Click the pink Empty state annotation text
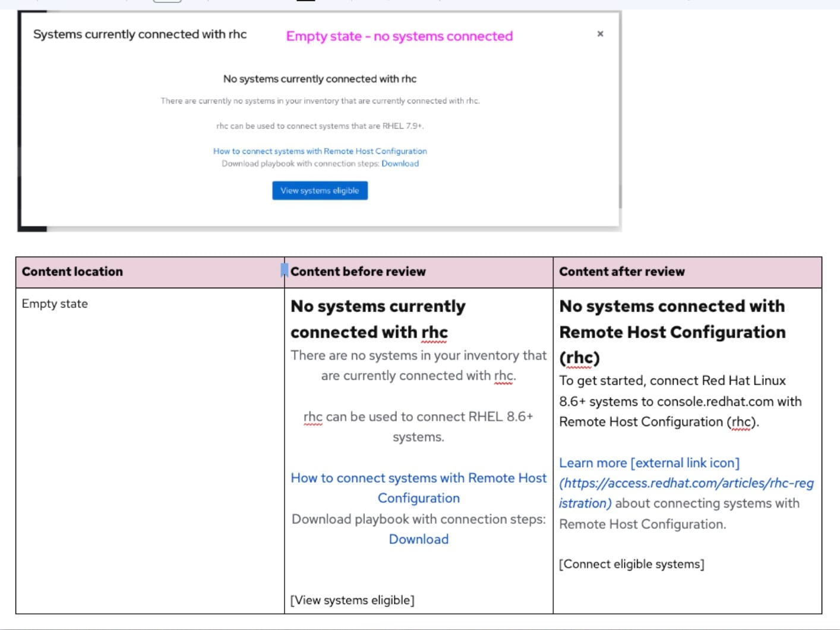 click(x=399, y=36)
